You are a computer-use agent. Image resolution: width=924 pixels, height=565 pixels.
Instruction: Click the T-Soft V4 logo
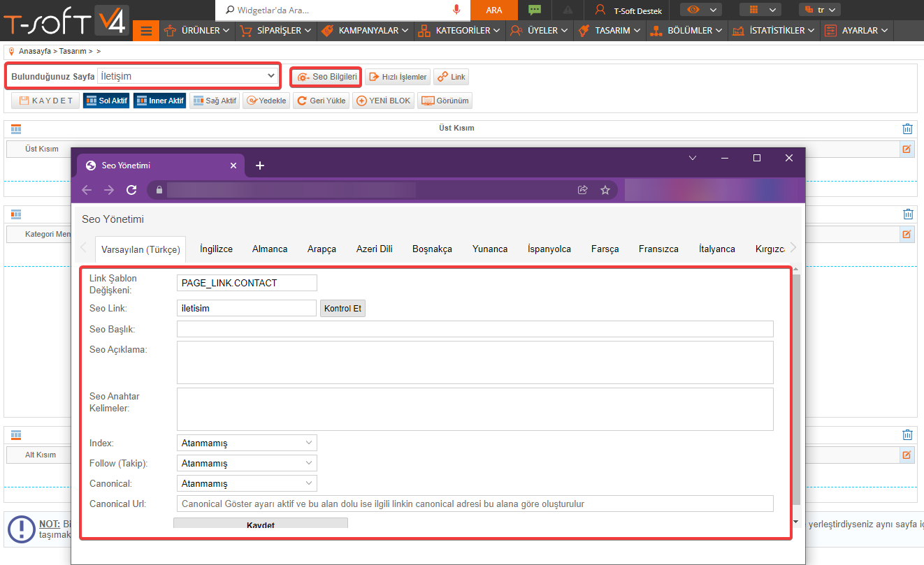click(x=65, y=21)
